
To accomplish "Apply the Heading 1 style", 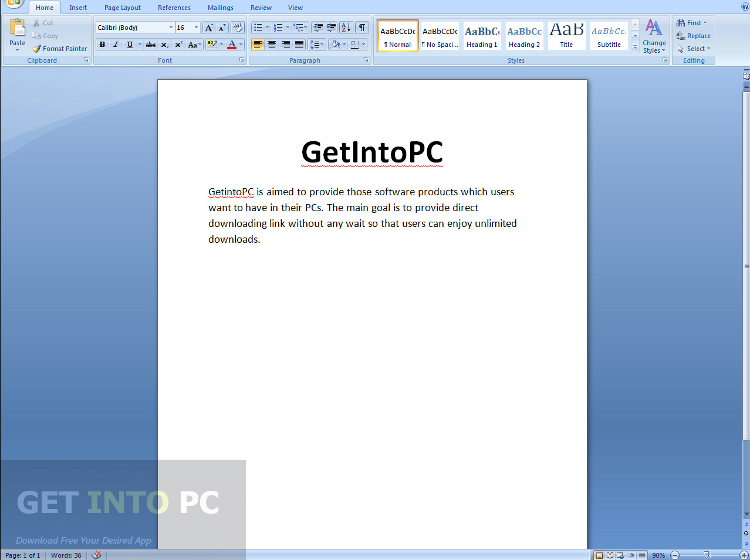I will click(x=482, y=36).
